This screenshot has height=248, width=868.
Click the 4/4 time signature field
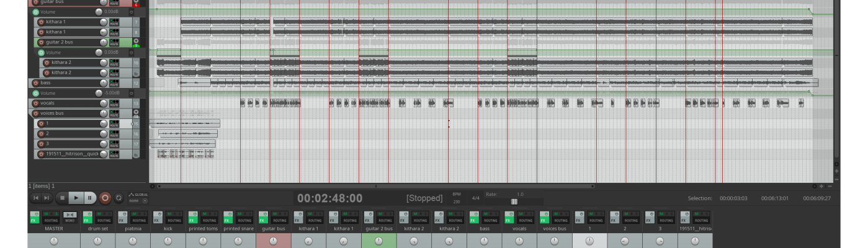[x=475, y=198]
